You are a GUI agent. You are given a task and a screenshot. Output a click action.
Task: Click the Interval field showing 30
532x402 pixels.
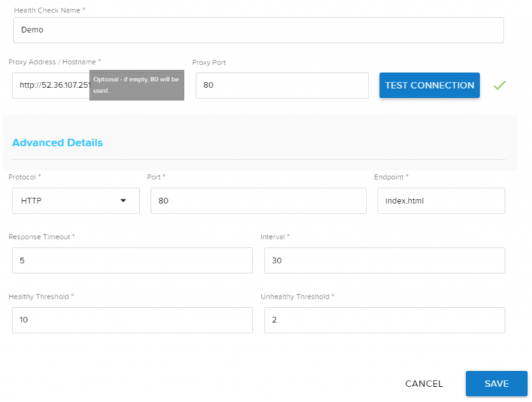384,261
